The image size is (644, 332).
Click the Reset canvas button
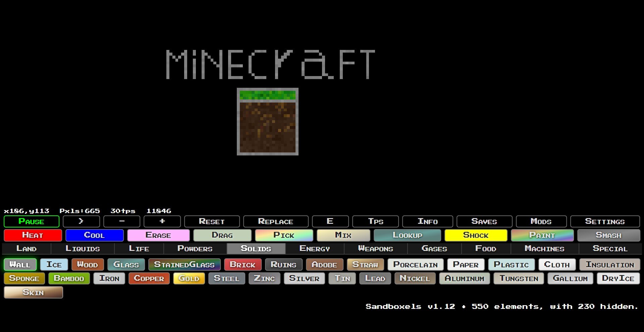point(212,221)
